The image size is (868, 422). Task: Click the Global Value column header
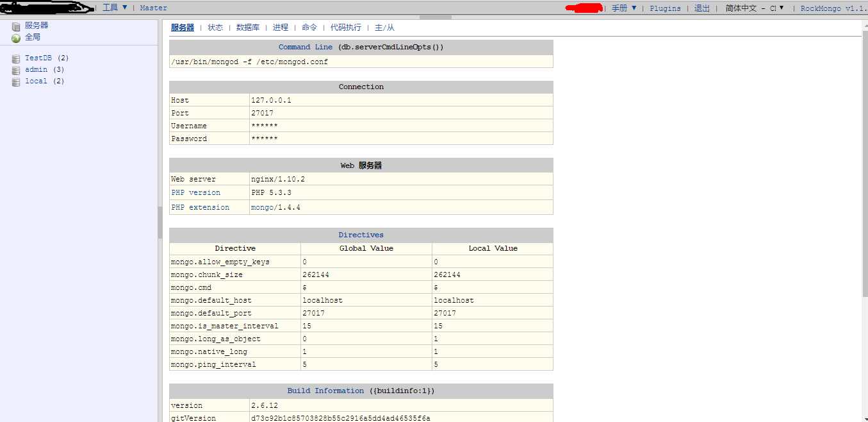366,248
